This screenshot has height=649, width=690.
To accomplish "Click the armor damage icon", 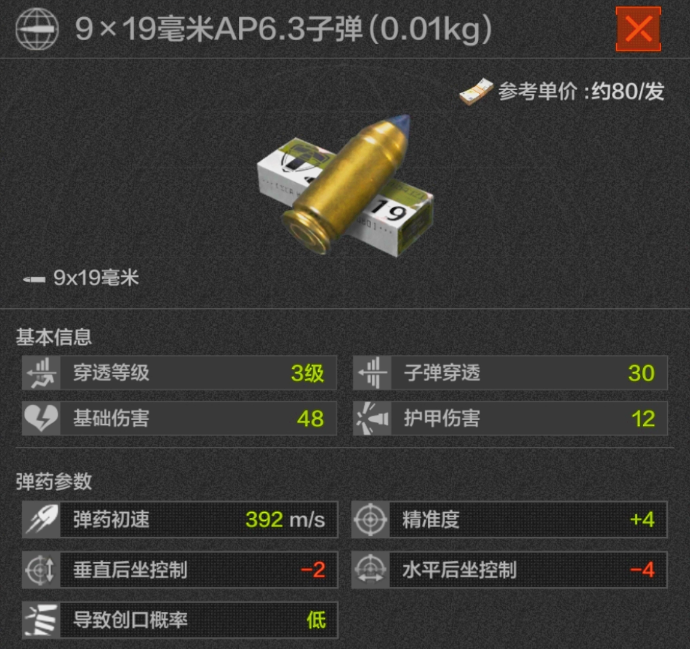I will tap(372, 418).
